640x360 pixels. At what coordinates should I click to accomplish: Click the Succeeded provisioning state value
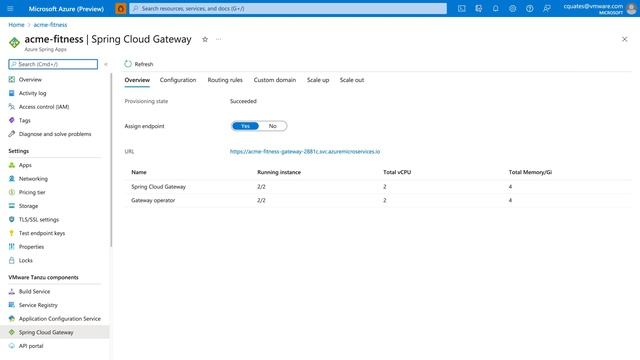click(243, 101)
